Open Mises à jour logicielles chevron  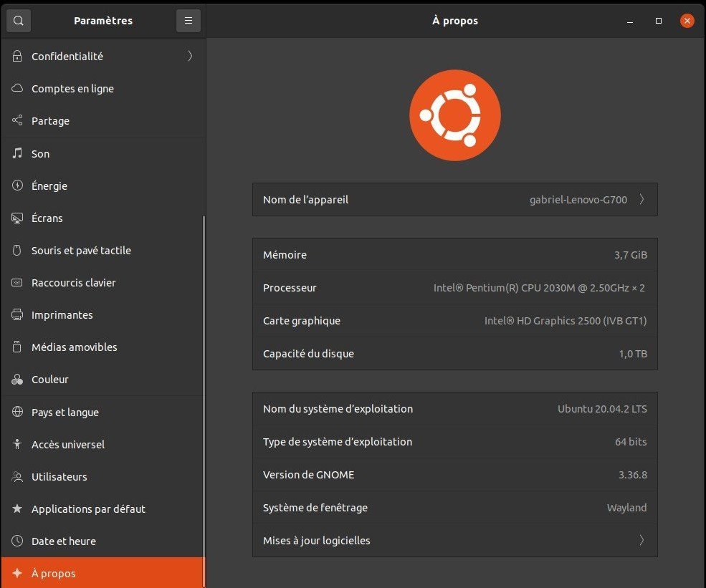click(x=641, y=540)
